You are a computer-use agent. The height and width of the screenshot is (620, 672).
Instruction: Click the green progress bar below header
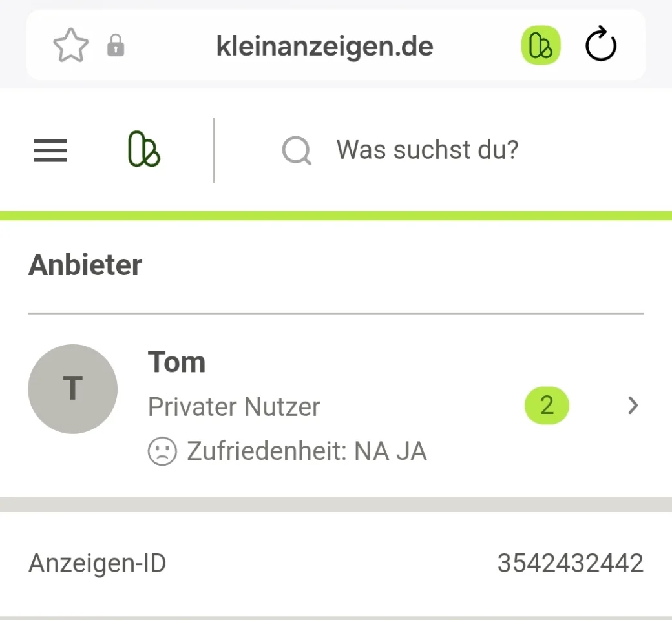pos(336,216)
